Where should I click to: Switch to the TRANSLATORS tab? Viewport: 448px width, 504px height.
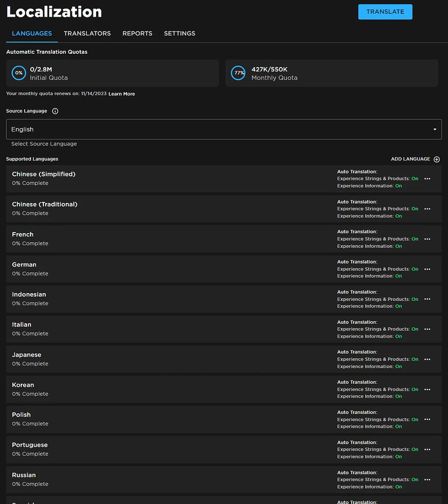click(87, 34)
